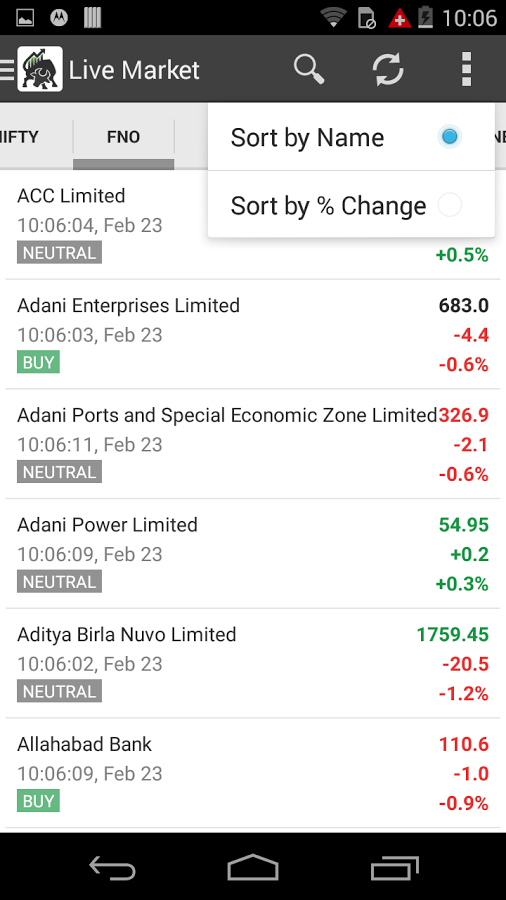Tap the BUY tag under Adani Enterprises
This screenshot has width=506, height=900.
[x=38, y=362]
